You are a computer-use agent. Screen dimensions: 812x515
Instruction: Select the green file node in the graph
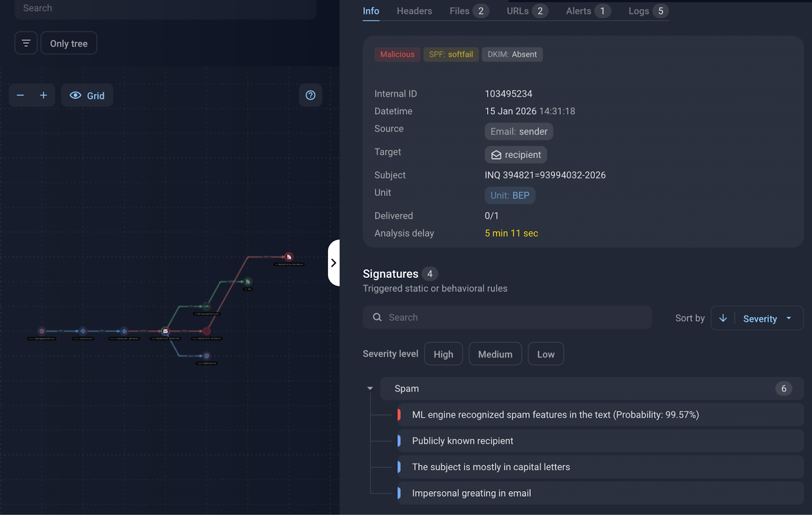pyautogui.click(x=247, y=282)
